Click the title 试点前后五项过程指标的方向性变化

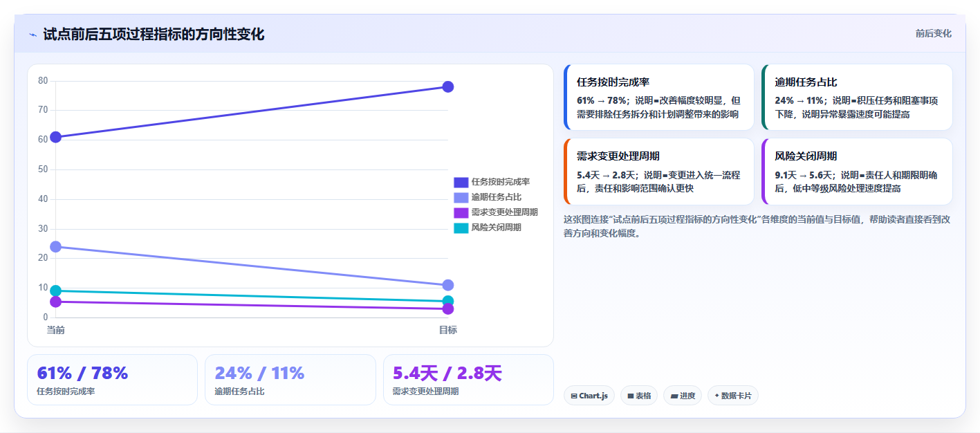(x=154, y=35)
